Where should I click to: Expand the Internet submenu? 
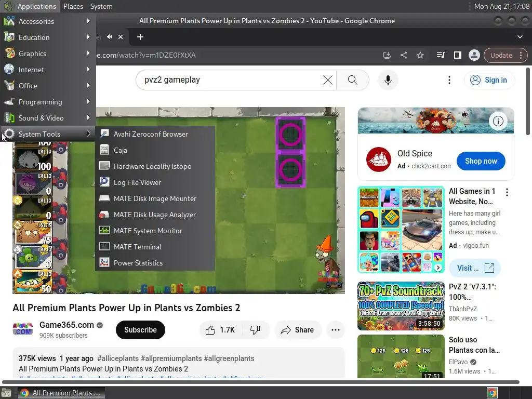48,70
